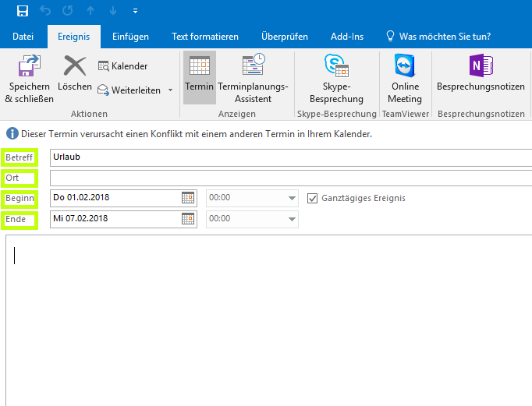Open OneNote Besprechungsnotizen
This screenshot has height=406, width=532.
click(481, 73)
